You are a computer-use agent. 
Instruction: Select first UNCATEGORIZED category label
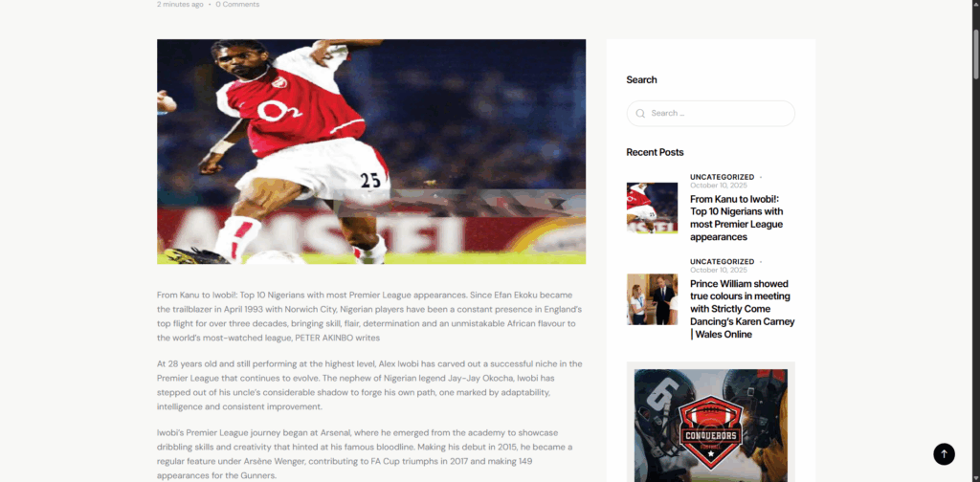[x=722, y=177]
